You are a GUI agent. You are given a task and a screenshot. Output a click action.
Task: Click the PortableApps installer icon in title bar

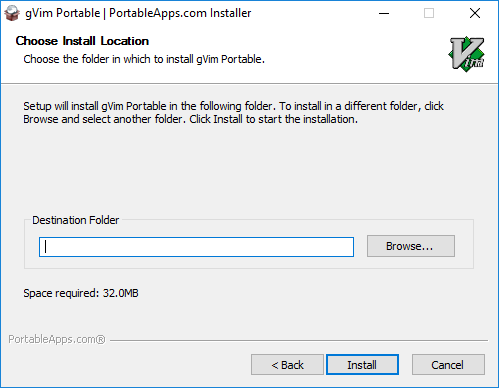pyautogui.click(x=12, y=13)
